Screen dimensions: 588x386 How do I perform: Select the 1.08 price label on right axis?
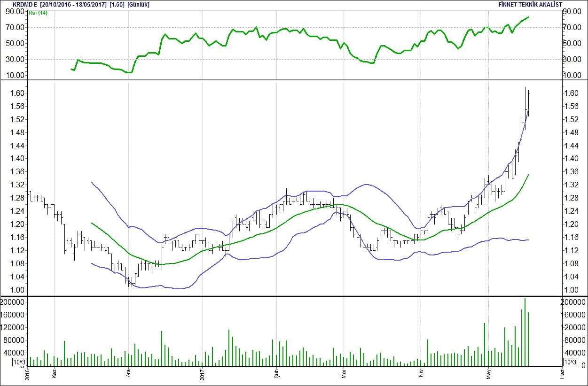(x=571, y=263)
